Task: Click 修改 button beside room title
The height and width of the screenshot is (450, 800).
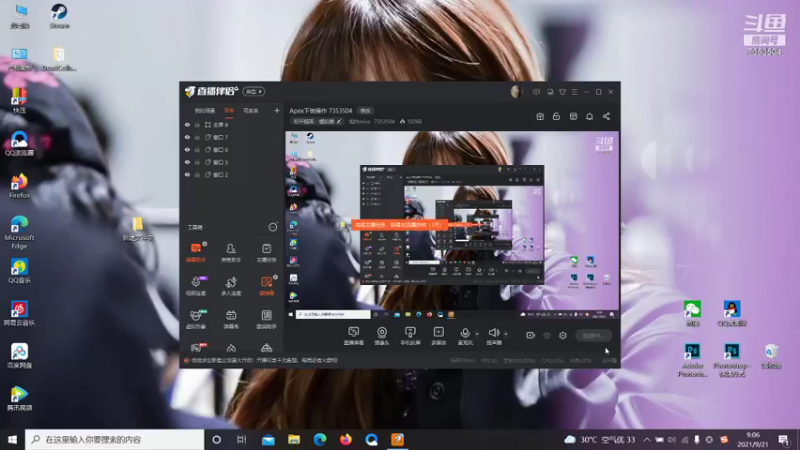Action: point(365,111)
